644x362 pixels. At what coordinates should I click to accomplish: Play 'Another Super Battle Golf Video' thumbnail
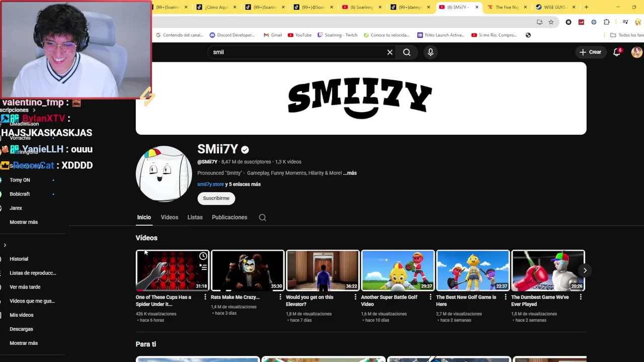coord(397,270)
